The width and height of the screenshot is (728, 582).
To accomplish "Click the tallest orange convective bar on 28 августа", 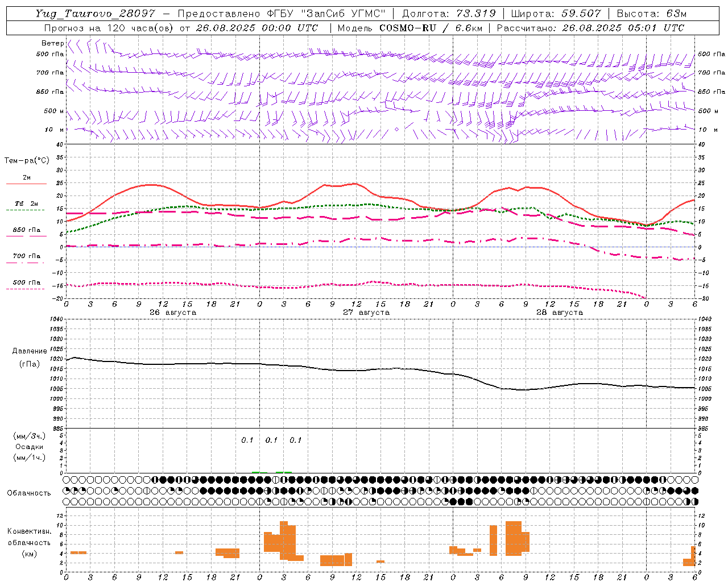I will point(513,538).
